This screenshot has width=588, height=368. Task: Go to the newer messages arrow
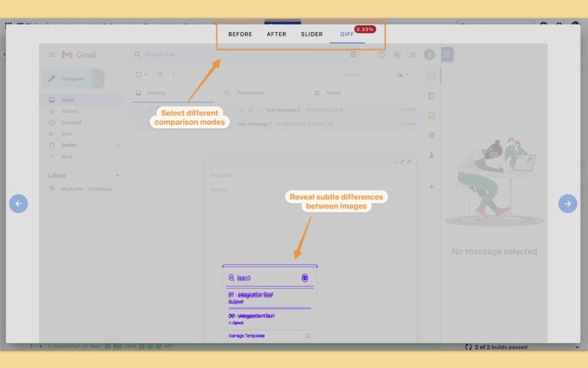(373, 75)
